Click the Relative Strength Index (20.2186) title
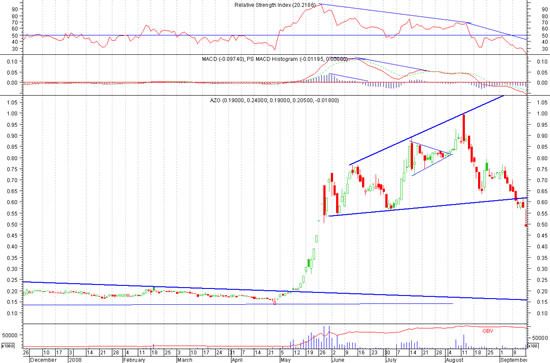This screenshot has height=363, width=550. (x=275, y=5)
